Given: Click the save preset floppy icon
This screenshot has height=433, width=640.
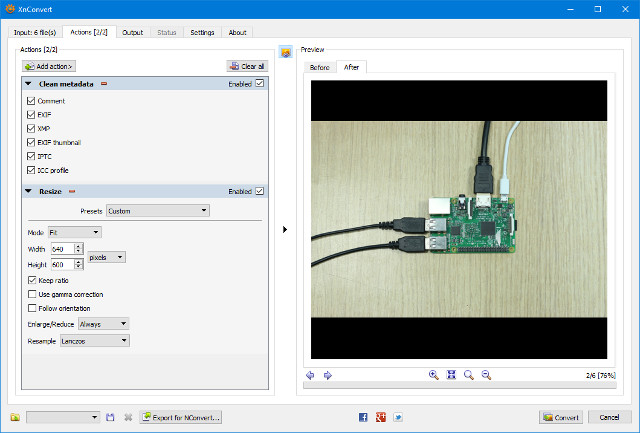Looking at the screenshot, I should [111, 417].
